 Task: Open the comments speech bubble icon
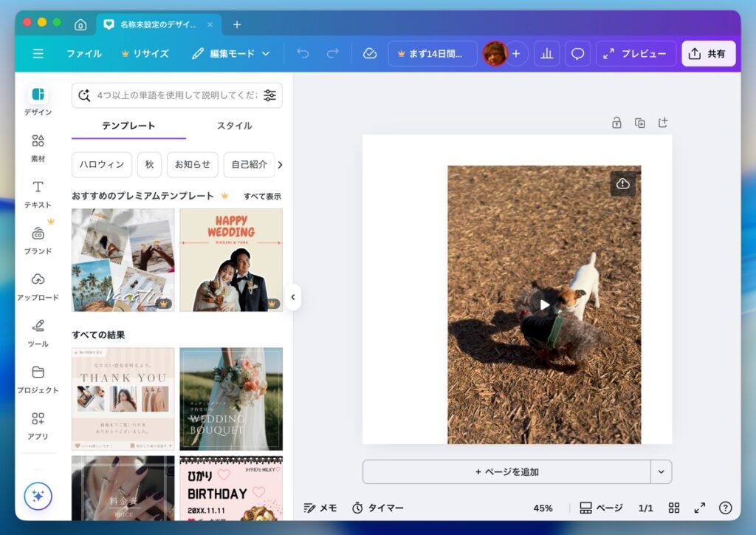coord(578,54)
